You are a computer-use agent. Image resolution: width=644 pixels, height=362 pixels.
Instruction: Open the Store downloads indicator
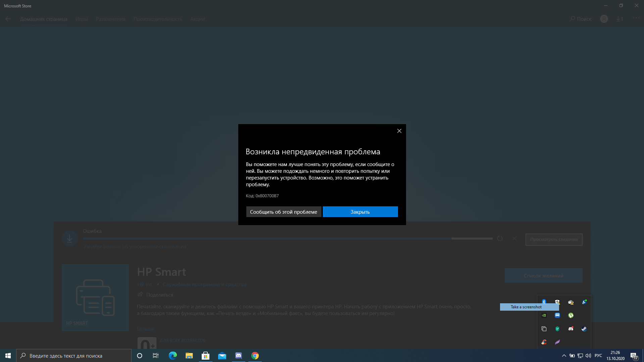[620, 19]
